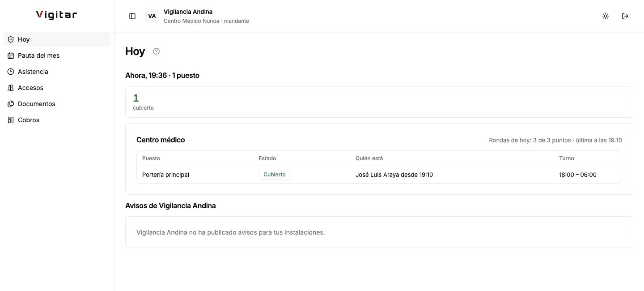Go to the Cobros section
The image size is (644, 291).
coord(57,120)
